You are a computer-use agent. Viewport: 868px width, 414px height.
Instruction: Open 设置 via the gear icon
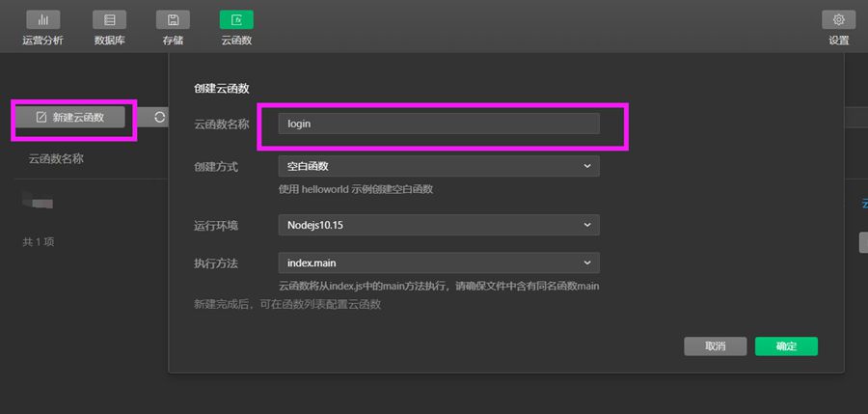[838, 19]
